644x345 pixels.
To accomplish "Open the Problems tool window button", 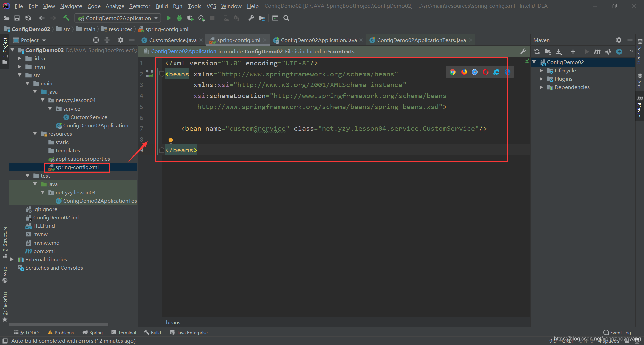I will (x=61, y=333).
